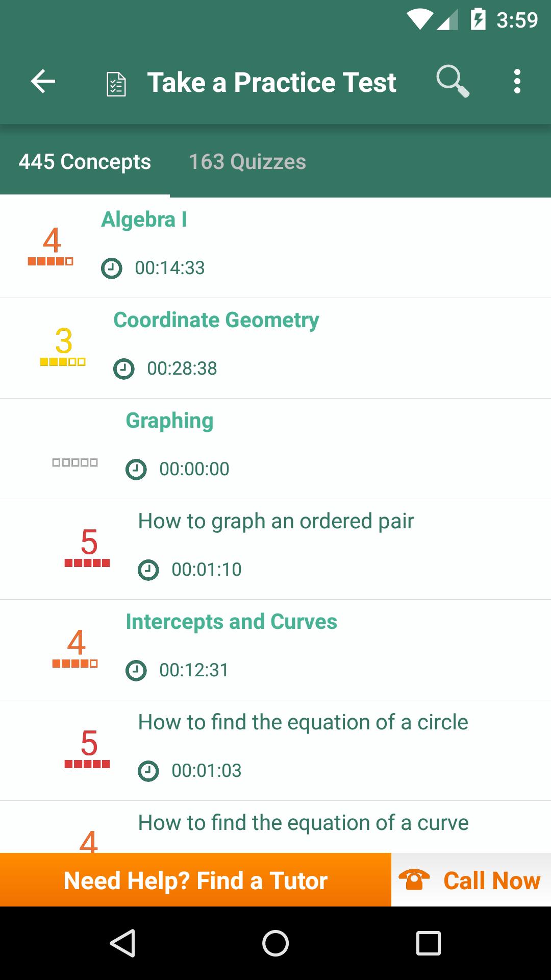Open search with magnifier icon
The height and width of the screenshot is (980, 551).
(453, 81)
